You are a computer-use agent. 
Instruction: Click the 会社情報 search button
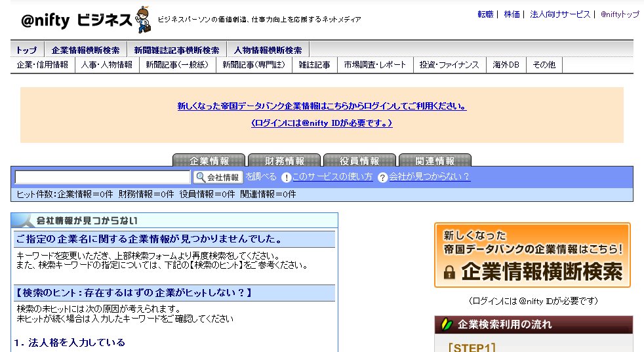(x=218, y=177)
